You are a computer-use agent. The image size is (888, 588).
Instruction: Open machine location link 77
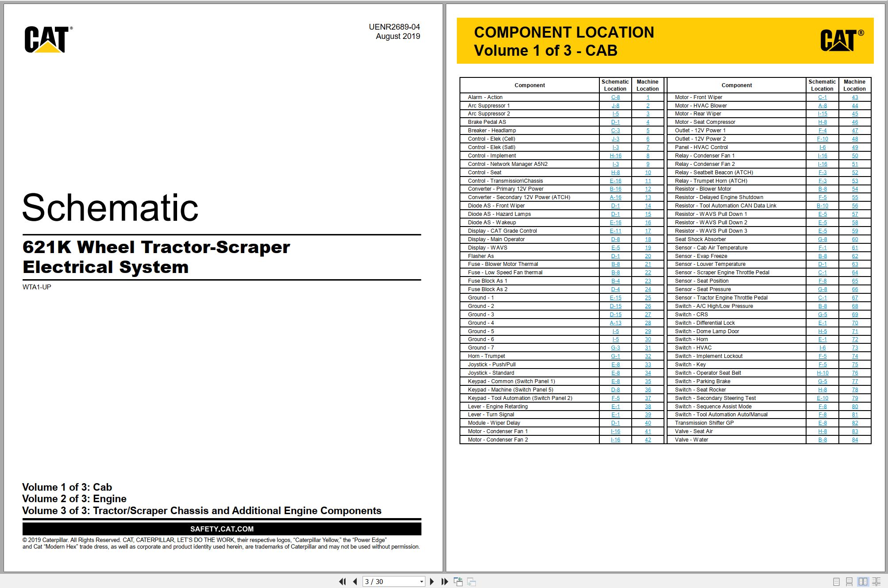855,381
